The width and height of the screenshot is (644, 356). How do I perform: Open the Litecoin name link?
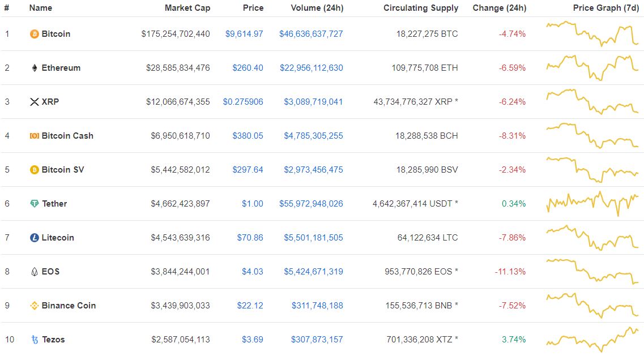coord(58,237)
